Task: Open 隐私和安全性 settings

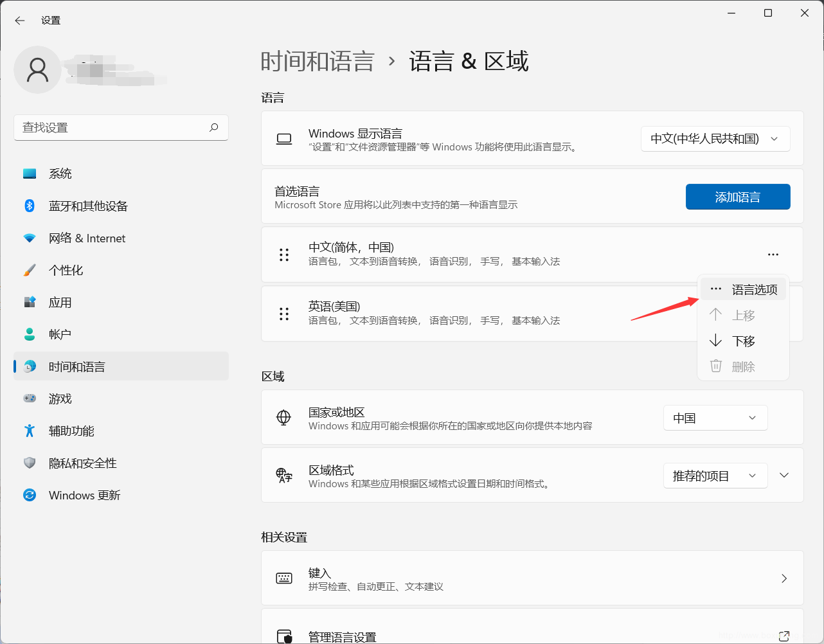Action: [x=121, y=463]
